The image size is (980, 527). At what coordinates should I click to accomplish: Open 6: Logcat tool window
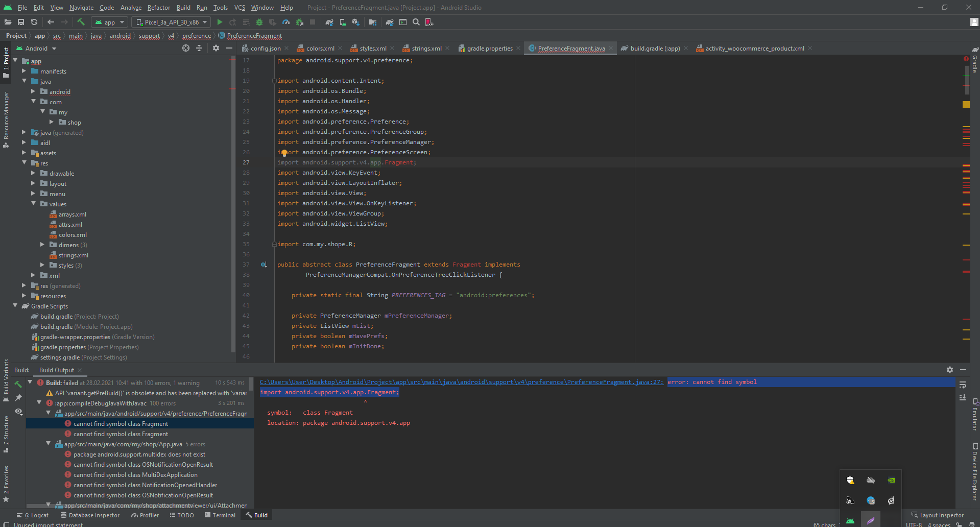click(33, 515)
